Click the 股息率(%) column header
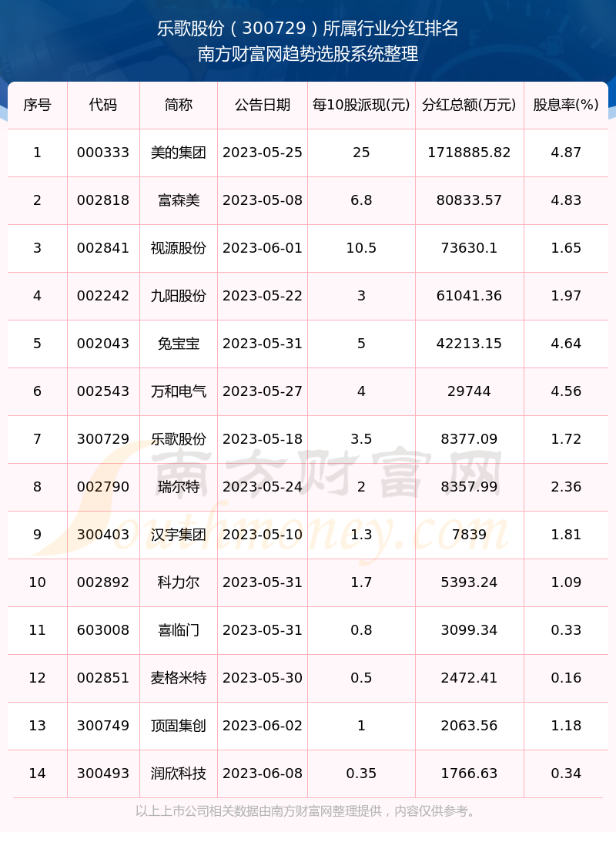The height and width of the screenshot is (849, 616). [x=566, y=105]
